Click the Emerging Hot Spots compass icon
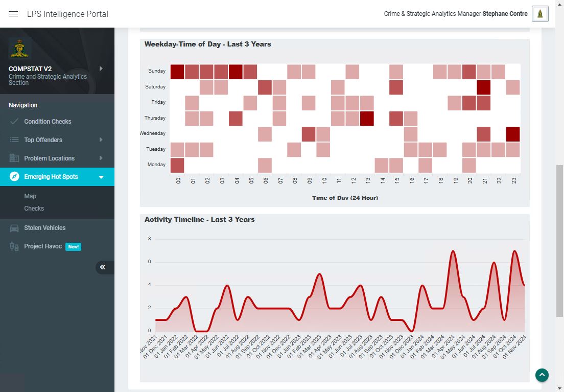Viewport: 564px width, 392px height. 14,177
